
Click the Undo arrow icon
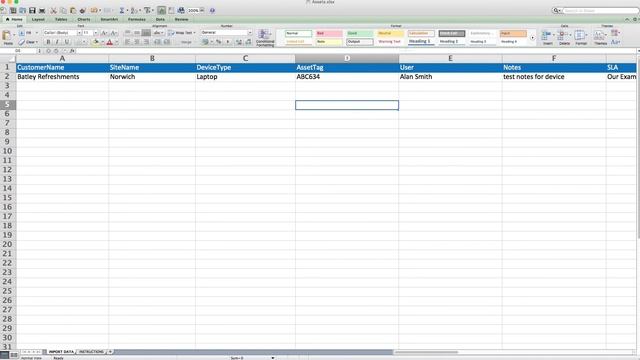(x=94, y=10)
